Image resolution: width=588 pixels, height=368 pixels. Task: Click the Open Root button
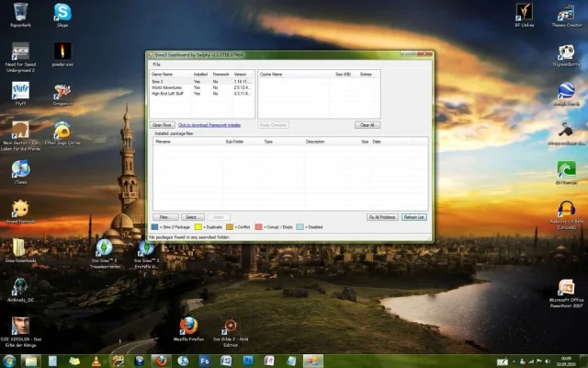(x=162, y=125)
